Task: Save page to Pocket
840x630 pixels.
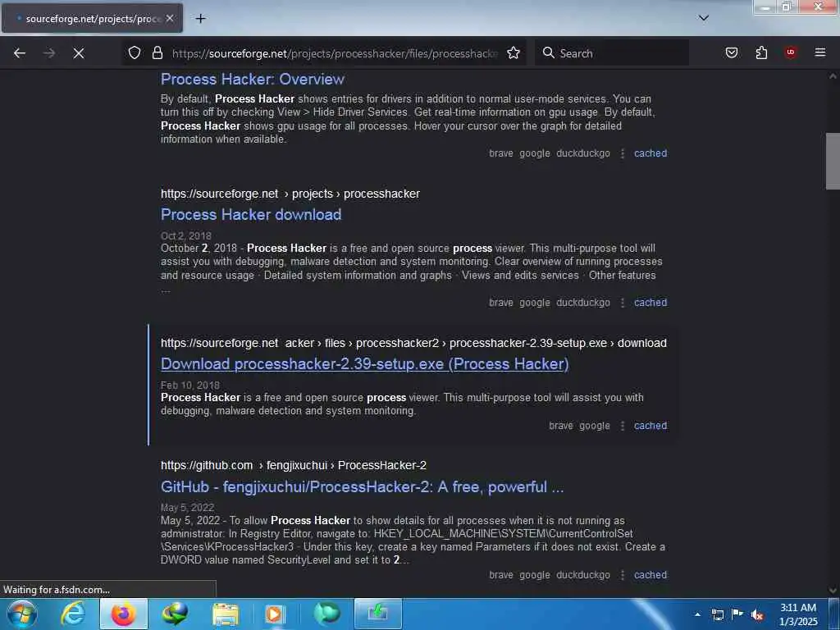Action: pyautogui.click(x=732, y=52)
